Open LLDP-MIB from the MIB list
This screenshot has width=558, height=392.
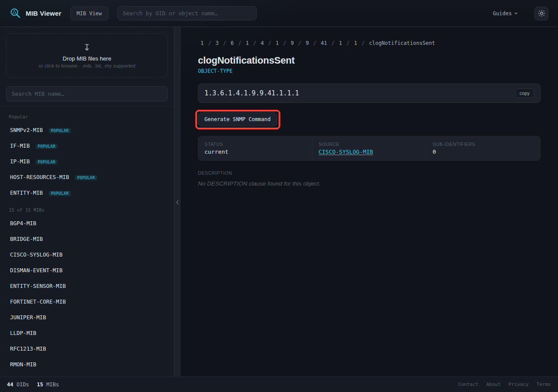tap(87, 333)
